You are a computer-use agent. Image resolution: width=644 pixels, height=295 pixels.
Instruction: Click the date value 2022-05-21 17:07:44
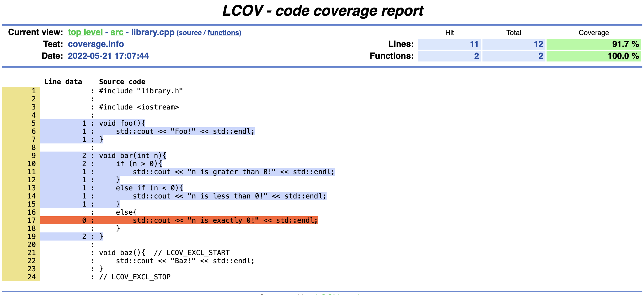108,56
